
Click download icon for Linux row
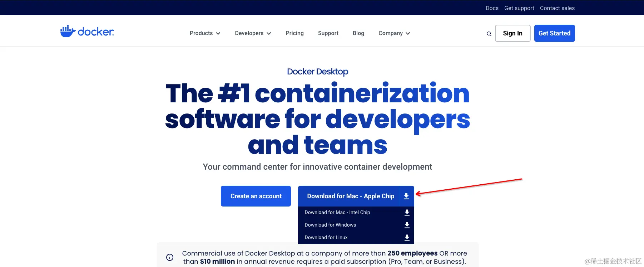pos(407,238)
